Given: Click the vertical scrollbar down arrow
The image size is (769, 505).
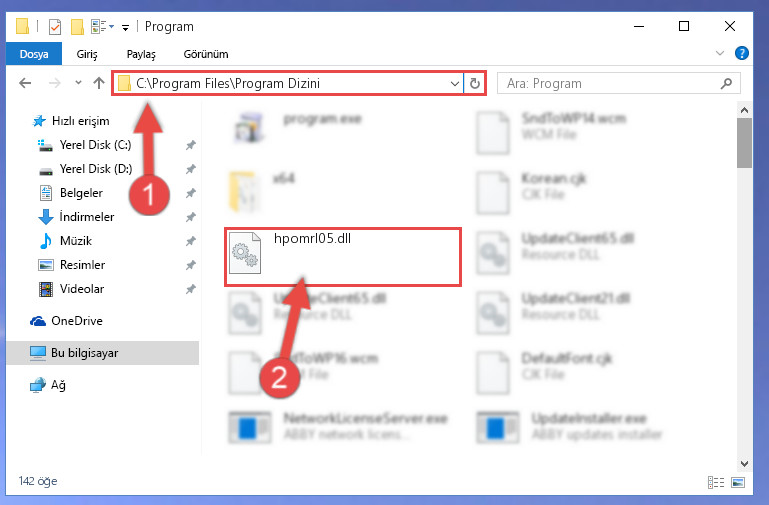Looking at the screenshot, I should [x=744, y=463].
